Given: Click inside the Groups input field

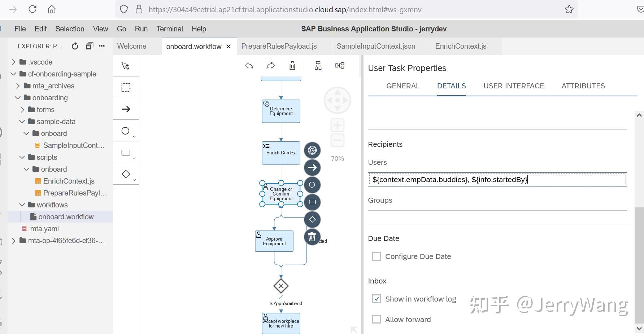Looking at the screenshot, I should point(497,217).
